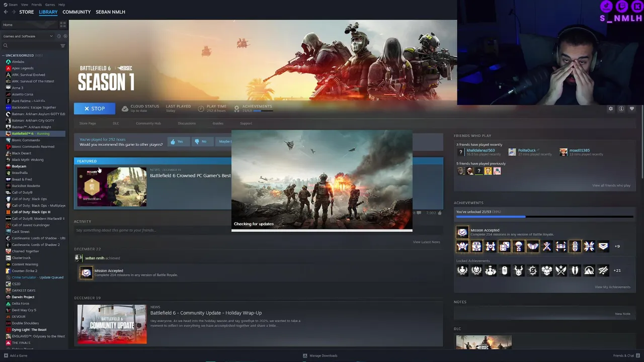The height and width of the screenshot is (362, 644).
Task: Switch library to grid collections view
Action: 63,25
